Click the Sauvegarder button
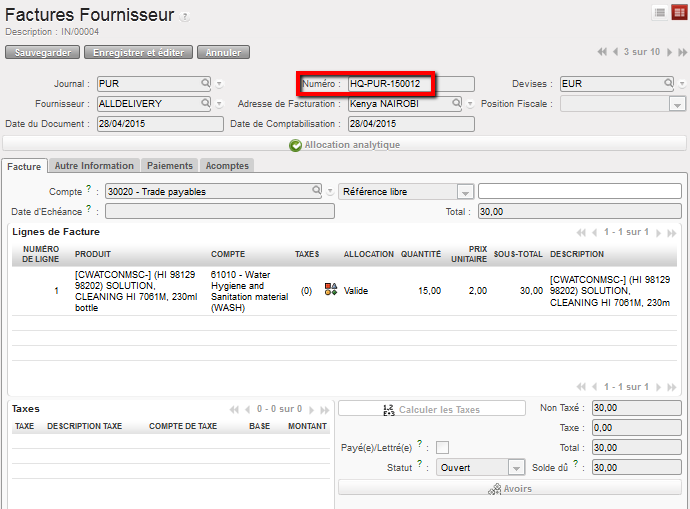 coord(42,52)
